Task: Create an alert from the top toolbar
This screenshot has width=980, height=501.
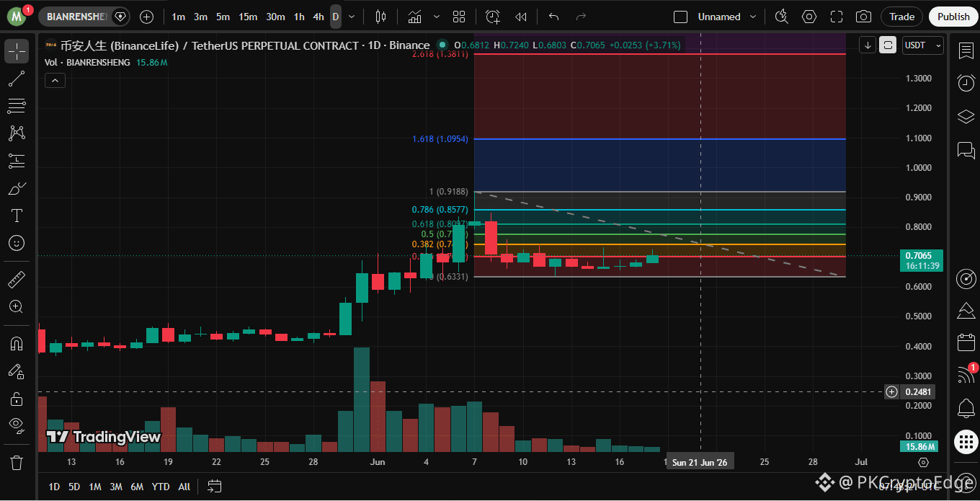Action: point(493,16)
